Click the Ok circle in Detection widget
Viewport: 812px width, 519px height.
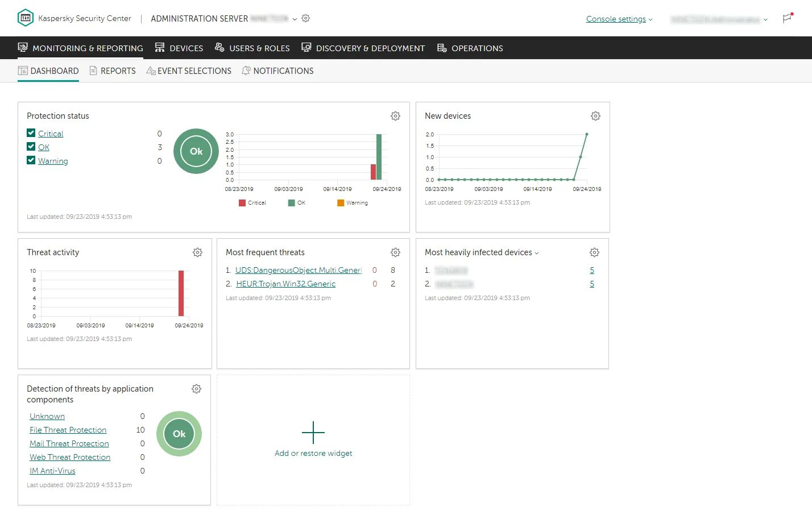[x=179, y=434]
